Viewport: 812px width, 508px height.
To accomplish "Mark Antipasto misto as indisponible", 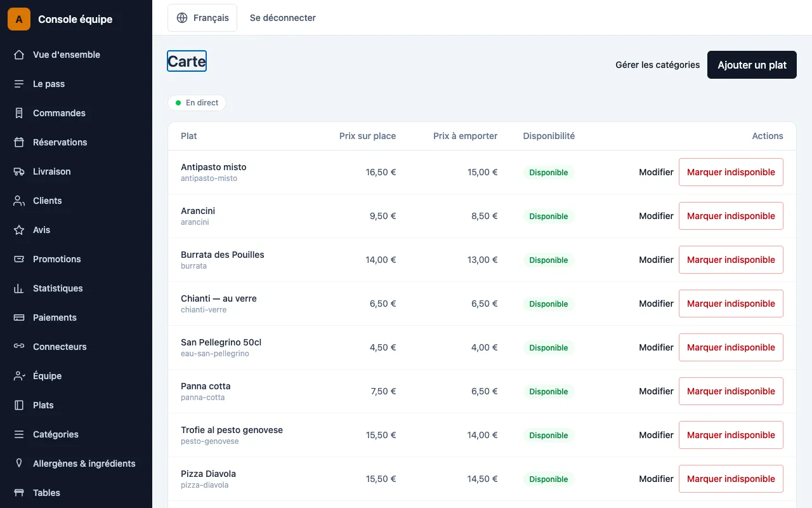I will pyautogui.click(x=731, y=172).
